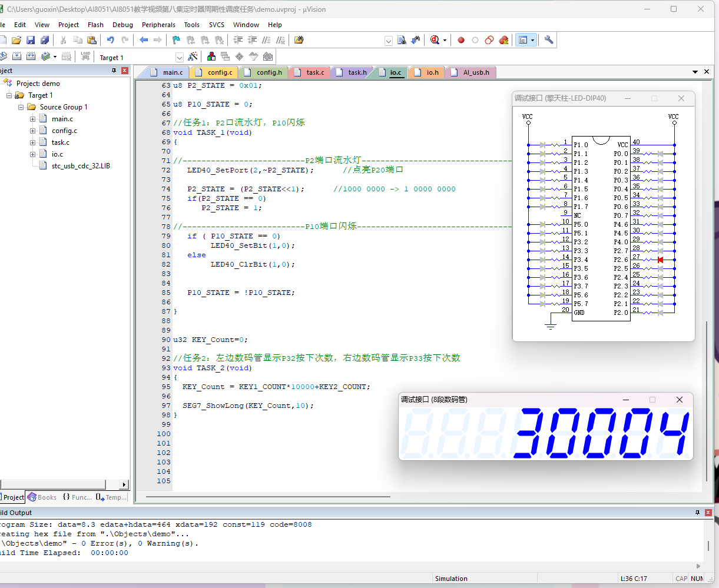The height and width of the screenshot is (588, 719).
Task: Open the Books panel tab
Action: (x=42, y=497)
